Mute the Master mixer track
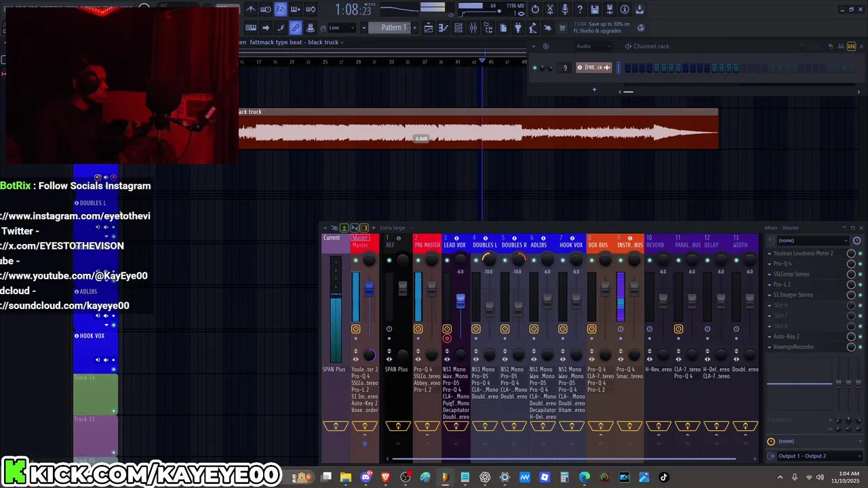This screenshot has width=868, height=488. click(355, 260)
